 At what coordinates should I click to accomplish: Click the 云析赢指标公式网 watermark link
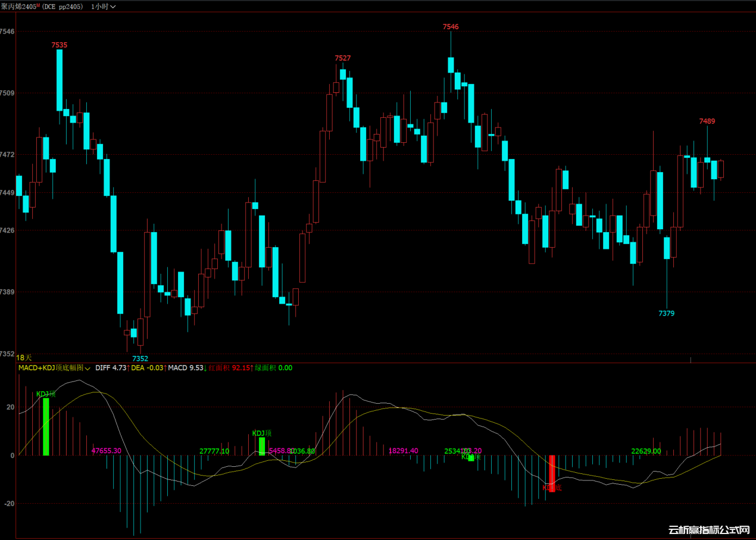coord(708,530)
